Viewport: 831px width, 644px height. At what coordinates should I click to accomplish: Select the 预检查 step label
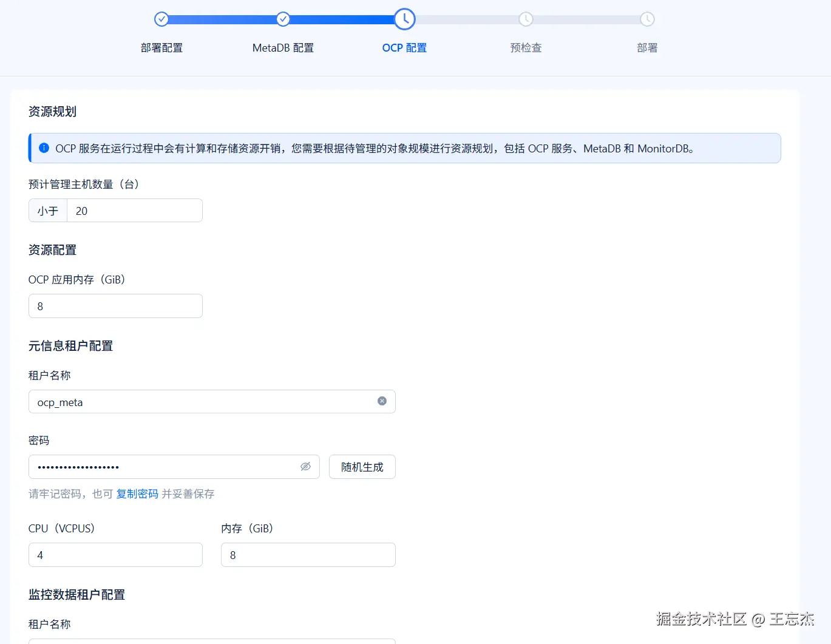point(526,48)
